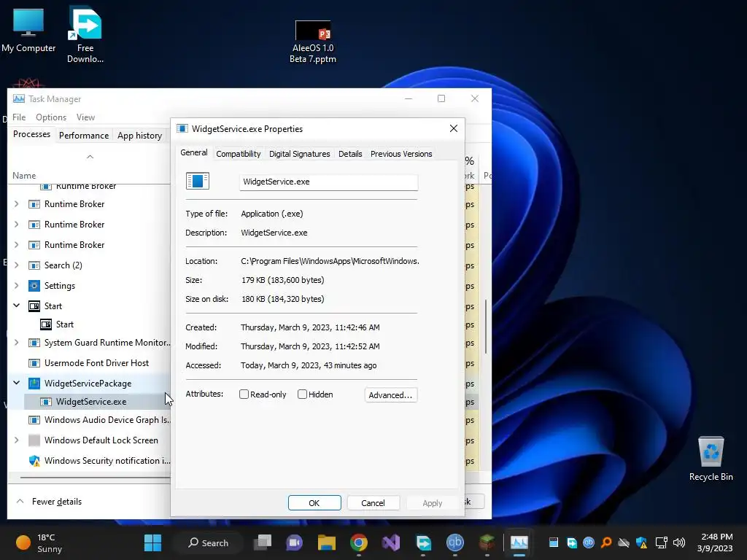The width and height of the screenshot is (747, 560).
Task: Select Windows Audio Device Graph process
Action: click(89, 420)
